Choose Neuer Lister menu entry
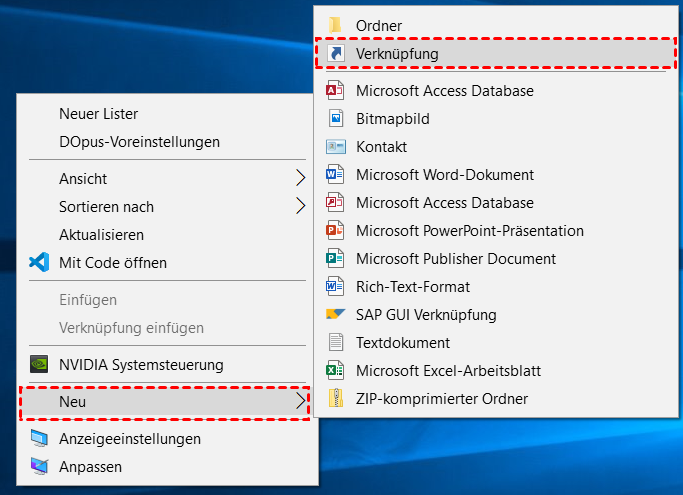Screen dimensions: 683x495 click(98, 114)
